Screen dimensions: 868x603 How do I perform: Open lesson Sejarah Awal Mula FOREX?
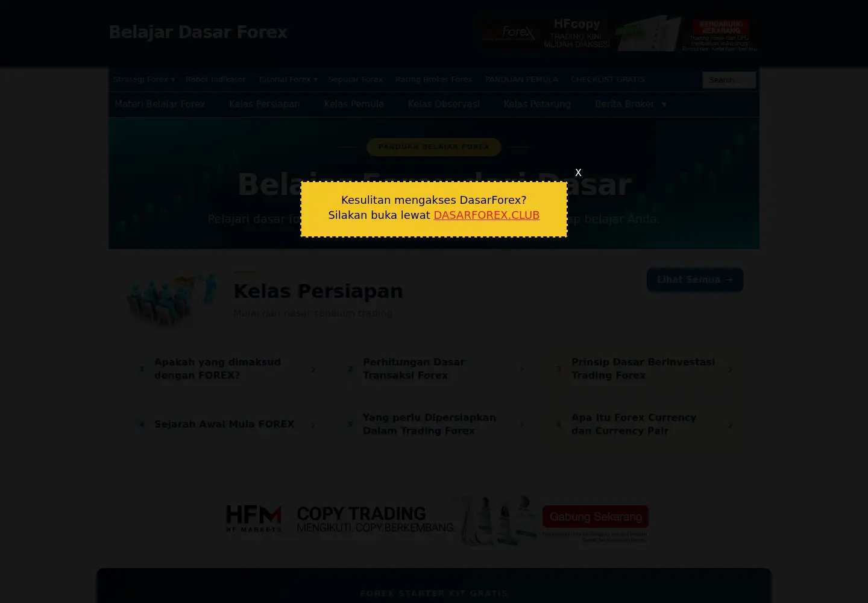click(x=225, y=425)
